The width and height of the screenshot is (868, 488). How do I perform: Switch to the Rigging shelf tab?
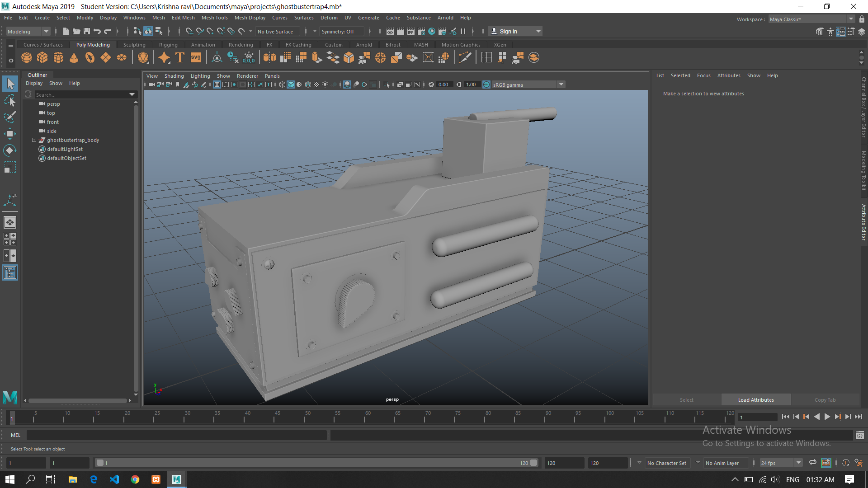pyautogui.click(x=168, y=45)
